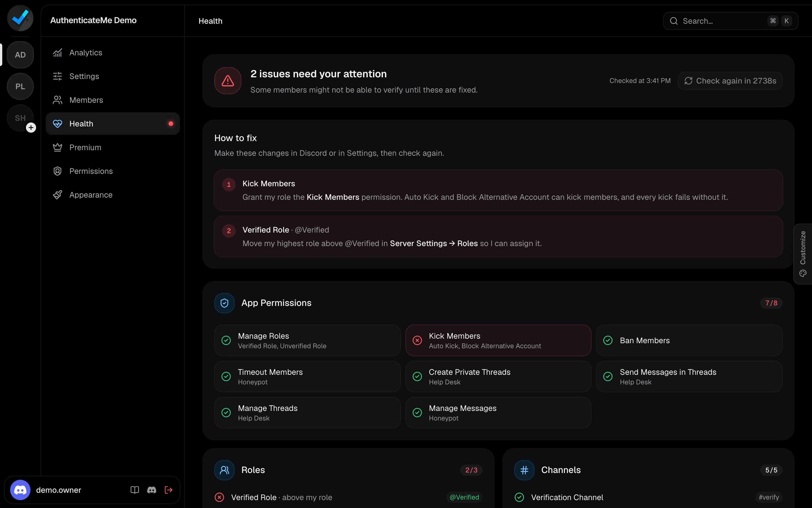Click the AuthenticateMe Demo server title

(93, 20)
